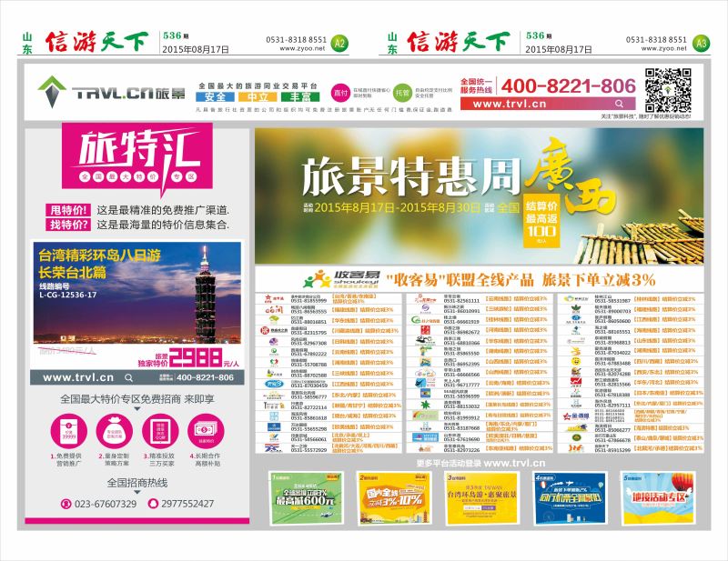The image size is (728, 561).
Task: Click the 更多平台活动登录 www.trvl.cn link
Action: click(480, 463)
